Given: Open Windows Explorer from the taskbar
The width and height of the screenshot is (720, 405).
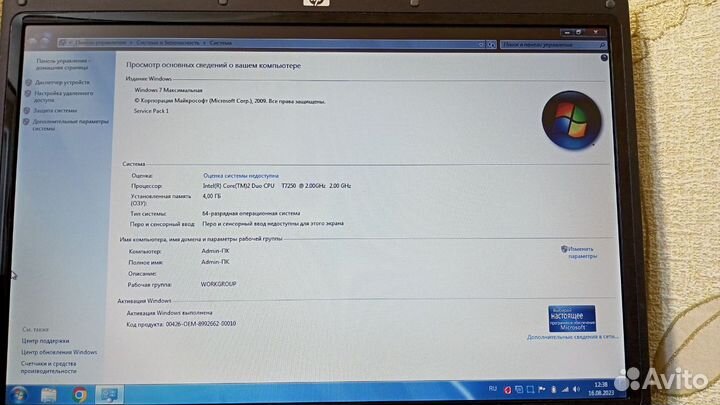Looking at the screenshot, I should (x=49, y=395).
